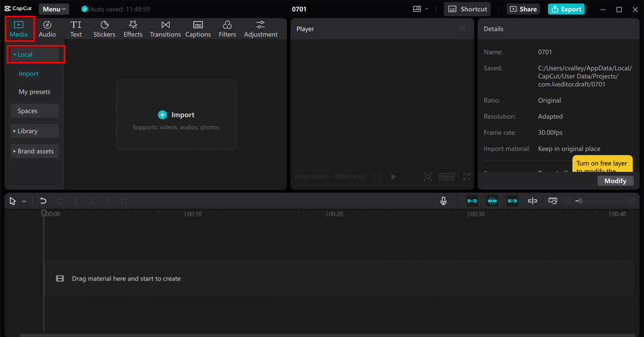Click the film strip icon on the track
644x337 pixels.
(x=60, y=279)
